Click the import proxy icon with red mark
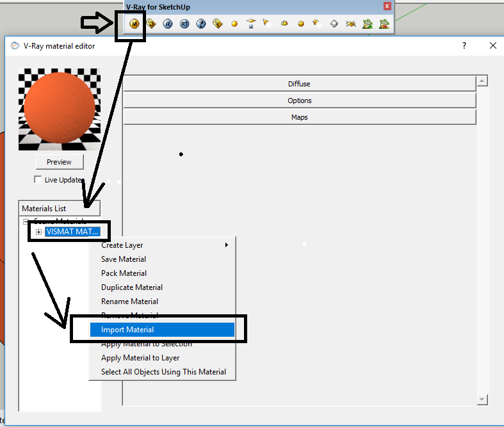This screenshot has width=504, height=427. [x=384, y=24]
